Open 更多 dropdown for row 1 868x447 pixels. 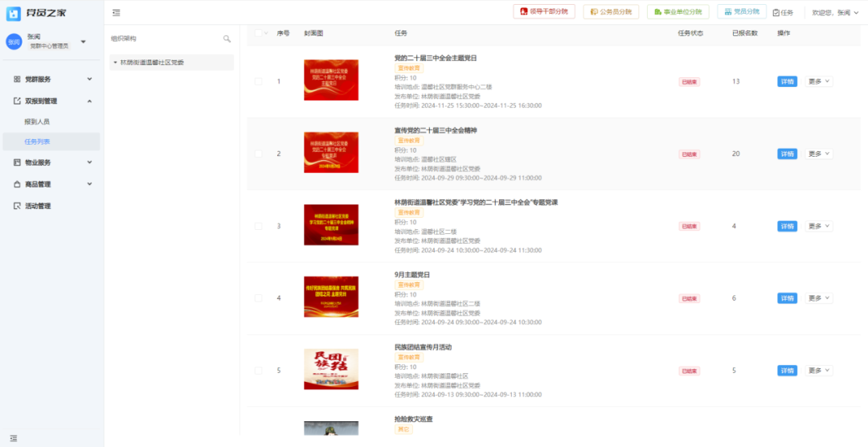[819, 81]
